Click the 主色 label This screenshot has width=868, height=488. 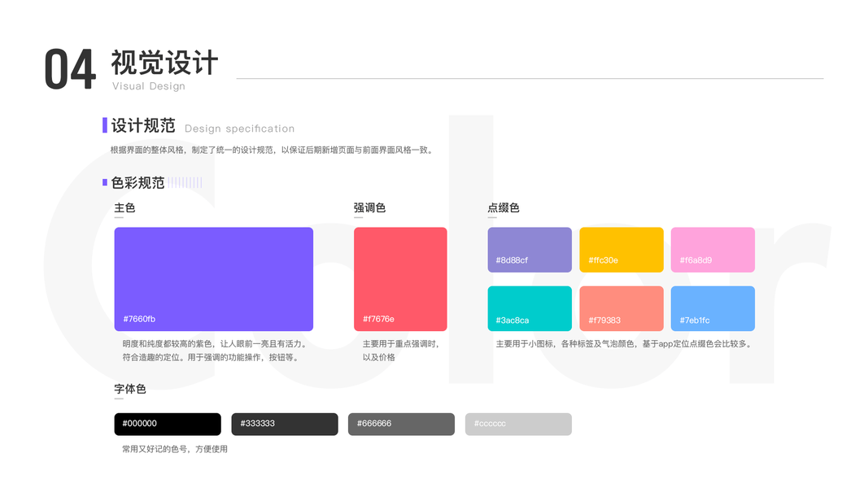tap(124, 207)
